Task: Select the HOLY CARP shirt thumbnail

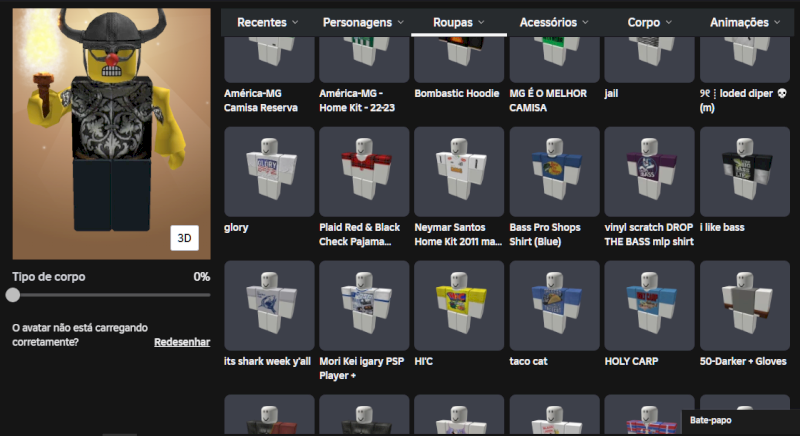Action: 649,305
